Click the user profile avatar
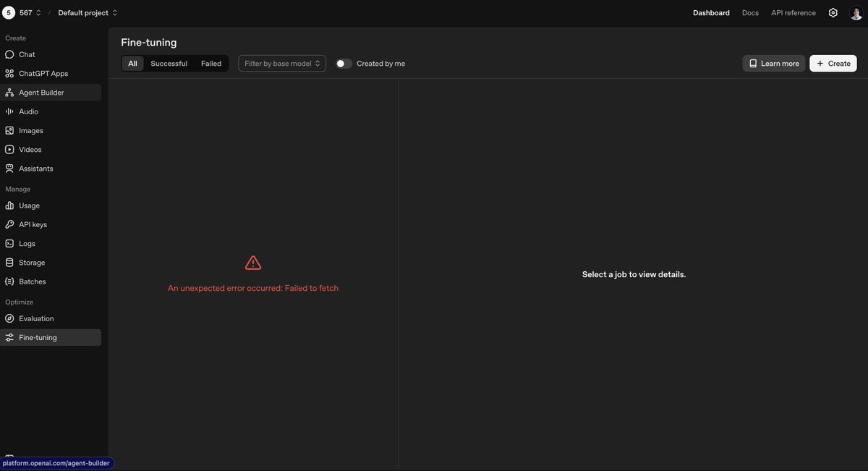The height and width of the screenshot is (471, 868). (x=856, y=13)
